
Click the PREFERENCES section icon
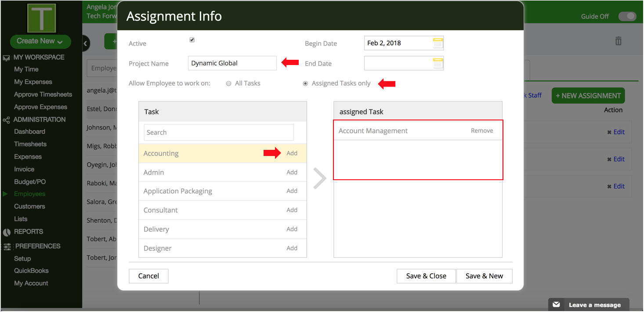tap(6, 246)
